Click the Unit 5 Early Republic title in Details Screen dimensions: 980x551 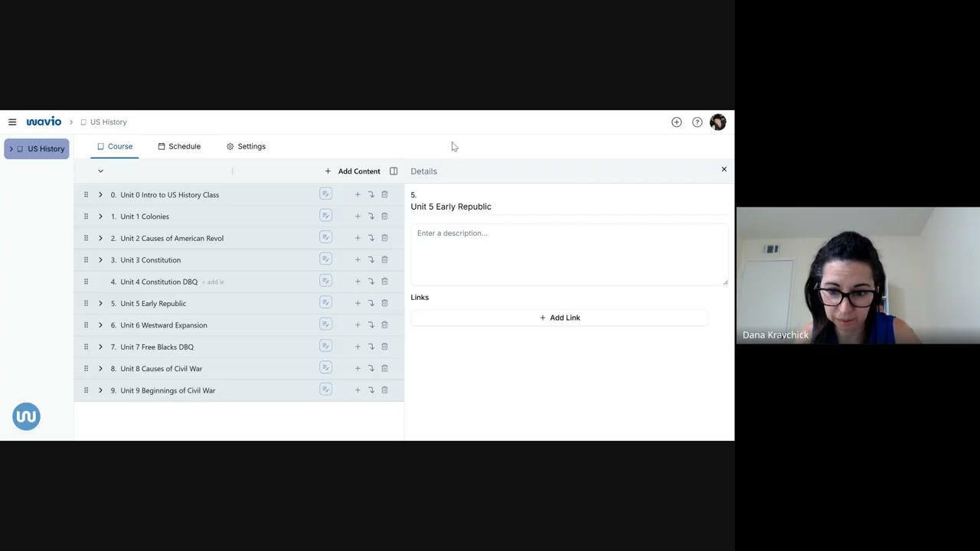coord(451,207)
